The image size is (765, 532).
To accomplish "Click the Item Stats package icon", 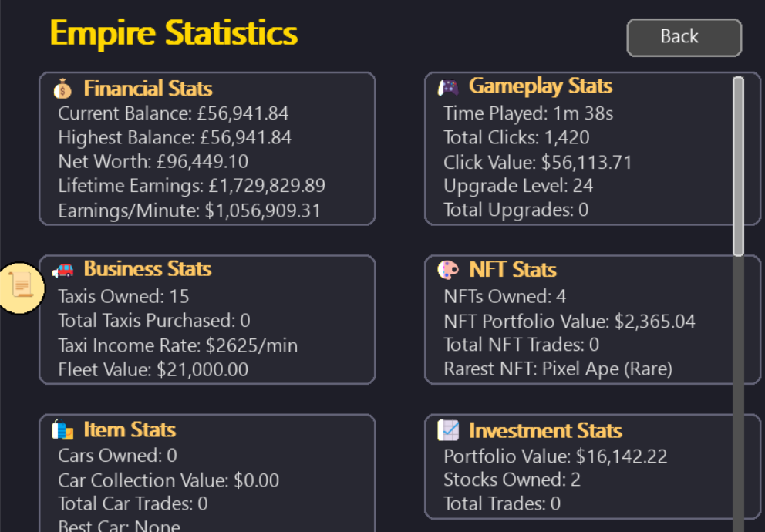I will pyautogui.click(x=63, y=430).
